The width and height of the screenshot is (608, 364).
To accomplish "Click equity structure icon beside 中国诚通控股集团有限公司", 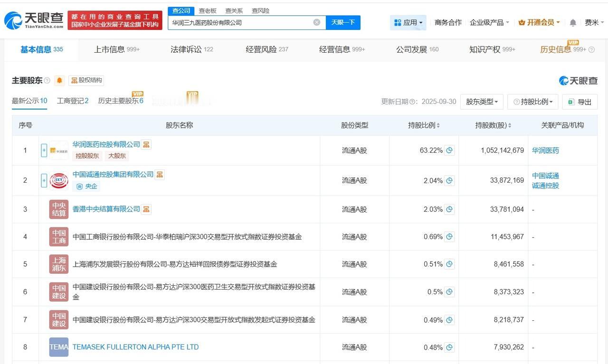I will point(160,175).
